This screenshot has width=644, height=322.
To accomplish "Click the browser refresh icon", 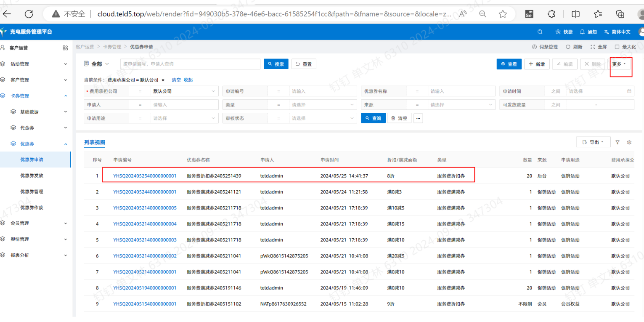I will (x=29, y=14).
